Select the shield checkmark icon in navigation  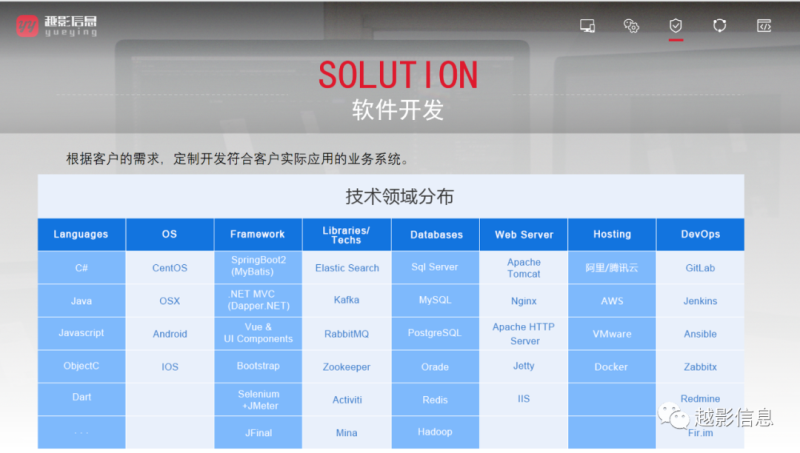[x=676, y=26]
